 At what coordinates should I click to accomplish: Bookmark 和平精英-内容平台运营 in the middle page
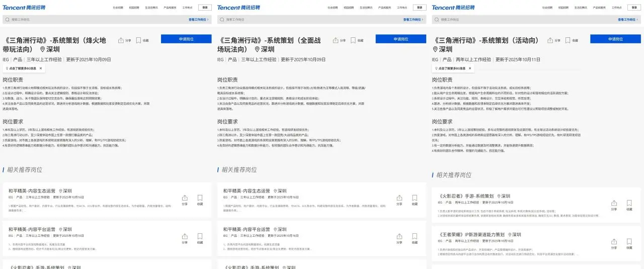click(x=415, y=238)
